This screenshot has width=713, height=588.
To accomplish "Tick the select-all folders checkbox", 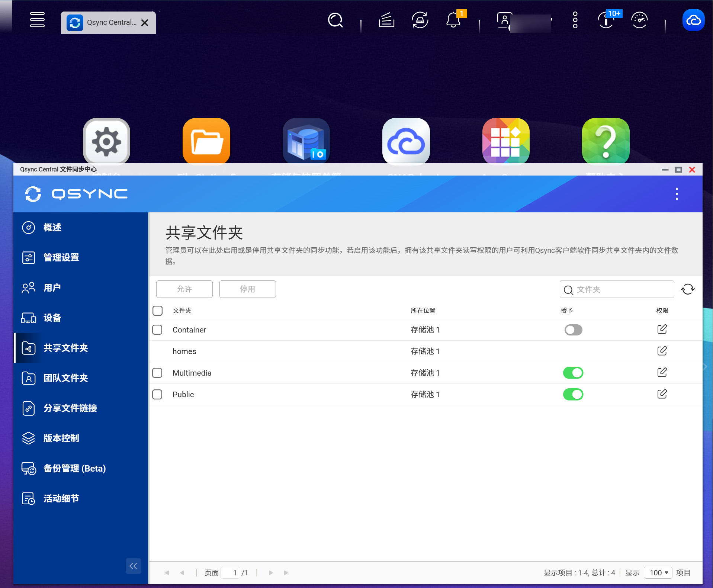I will (x=158, y=311).
